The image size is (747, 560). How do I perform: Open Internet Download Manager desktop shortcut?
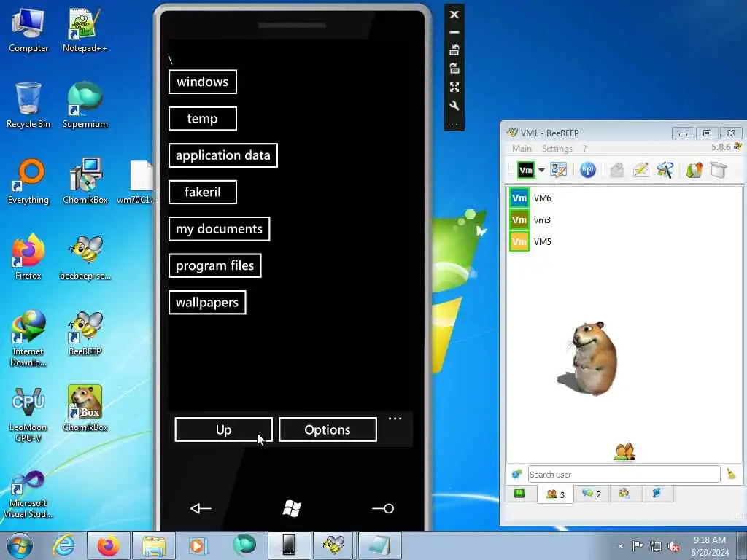28,338
